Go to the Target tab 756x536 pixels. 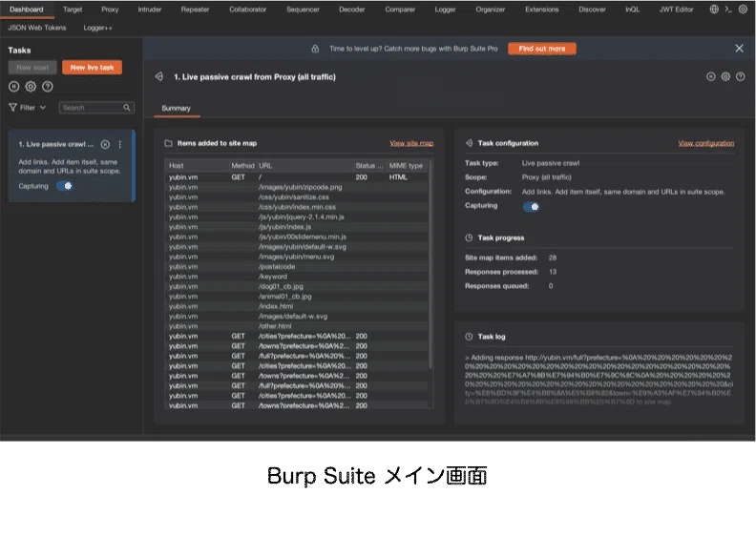[x=73, y=10]
